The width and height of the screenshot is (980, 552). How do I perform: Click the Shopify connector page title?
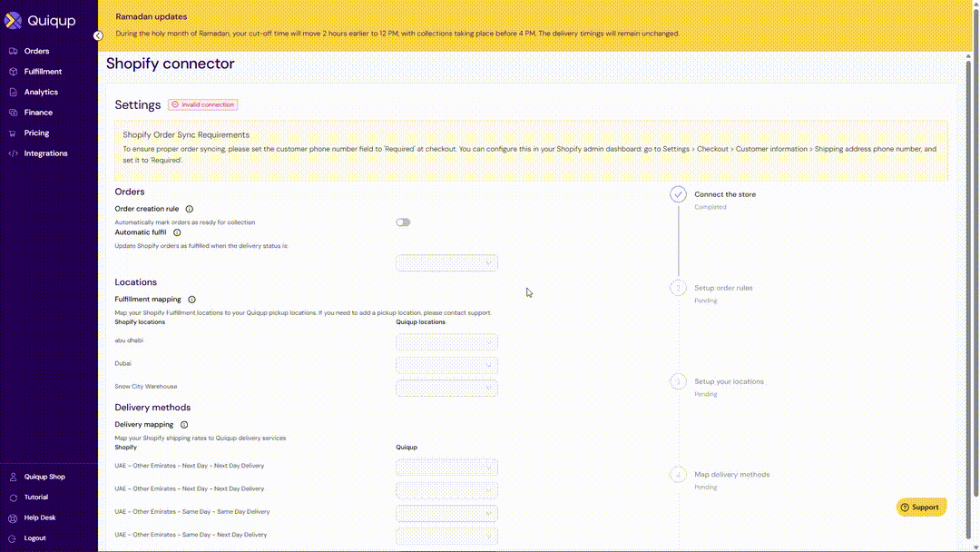click(x=170, y=64)
